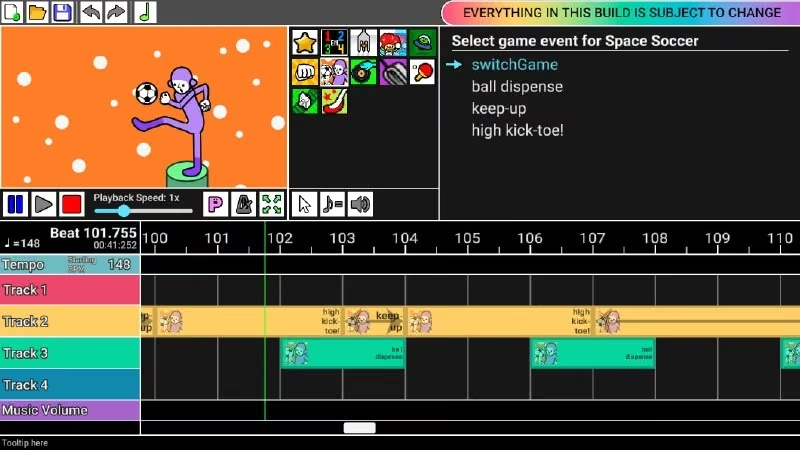
Task: Select the ball dispense block at beat 102
Action: [x=343, y=353]
